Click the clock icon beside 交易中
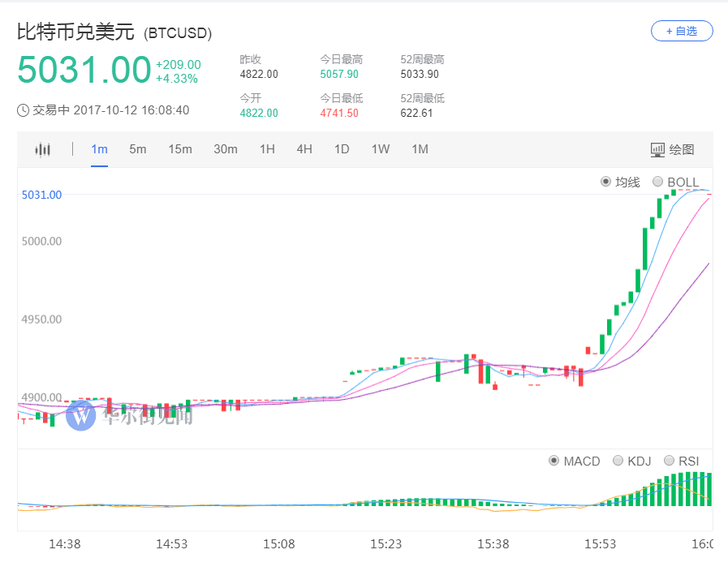This screenshot has height=571, width=728. point(24,110)
